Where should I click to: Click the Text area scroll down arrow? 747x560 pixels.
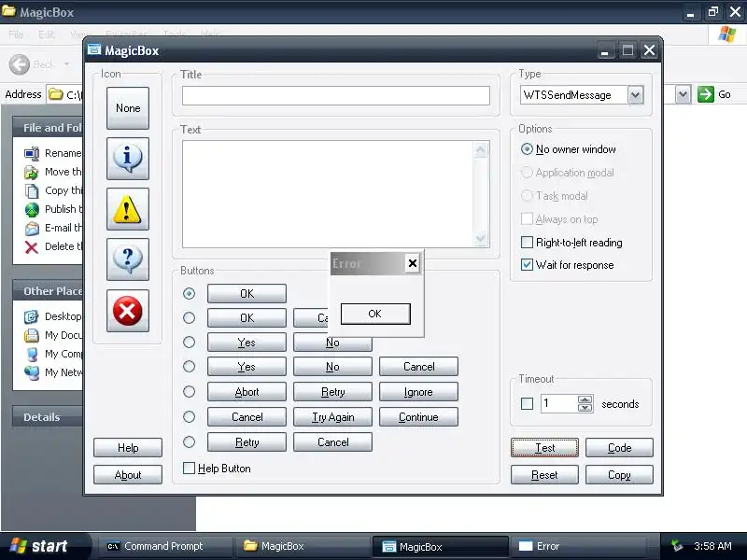tap(481, 239)
